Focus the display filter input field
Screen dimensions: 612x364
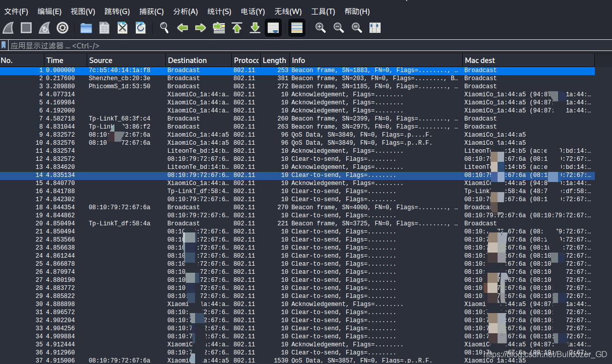tap(310, 45)
